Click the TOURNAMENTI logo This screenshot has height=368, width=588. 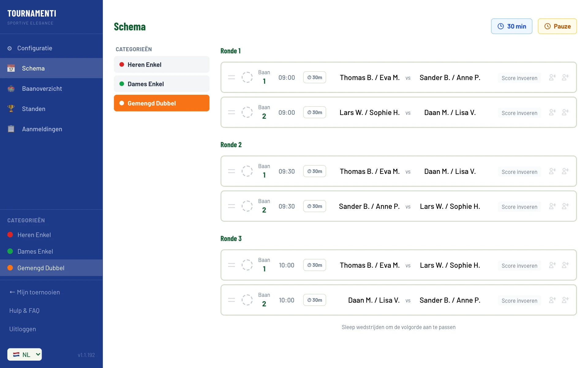point(32,13)
